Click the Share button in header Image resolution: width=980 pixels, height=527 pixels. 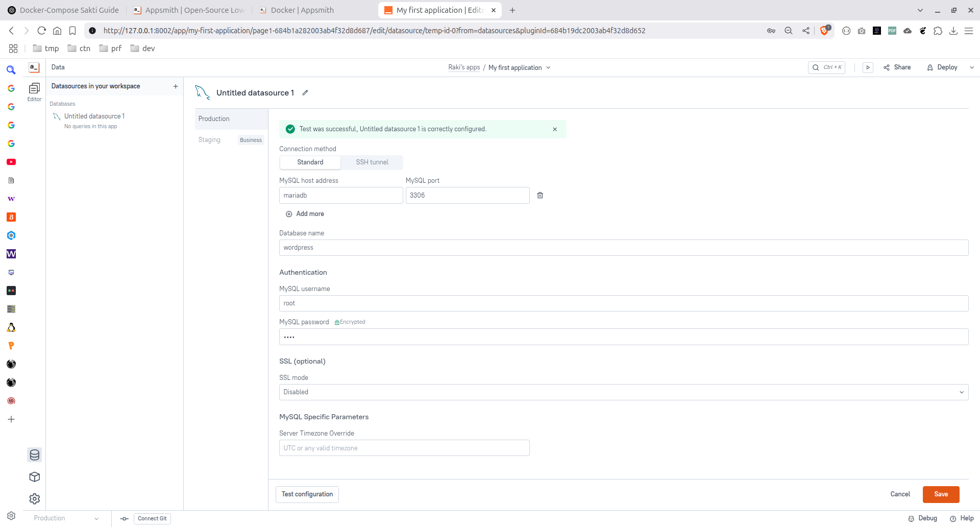897,67
